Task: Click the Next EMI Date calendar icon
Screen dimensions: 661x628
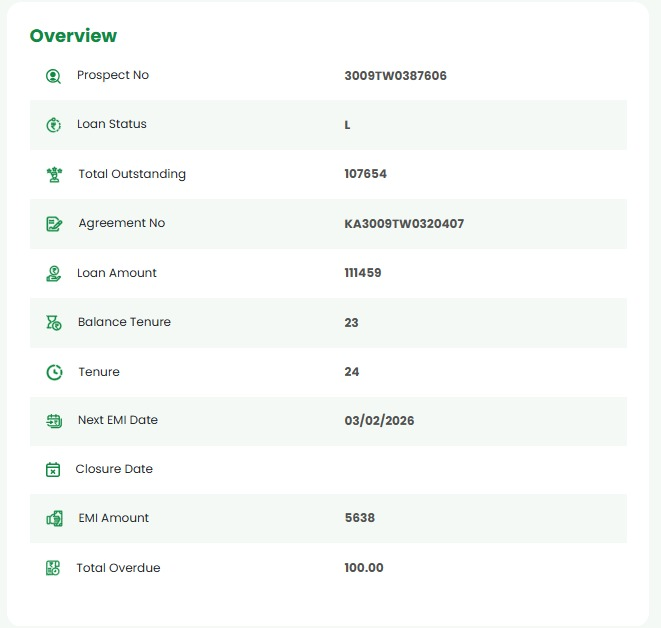Action: (x=54, y=421)
